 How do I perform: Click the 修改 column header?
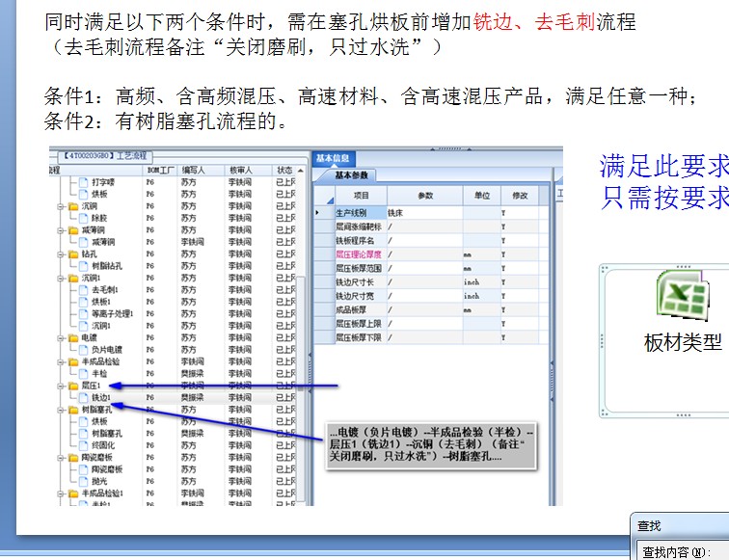tap(520, 196)
